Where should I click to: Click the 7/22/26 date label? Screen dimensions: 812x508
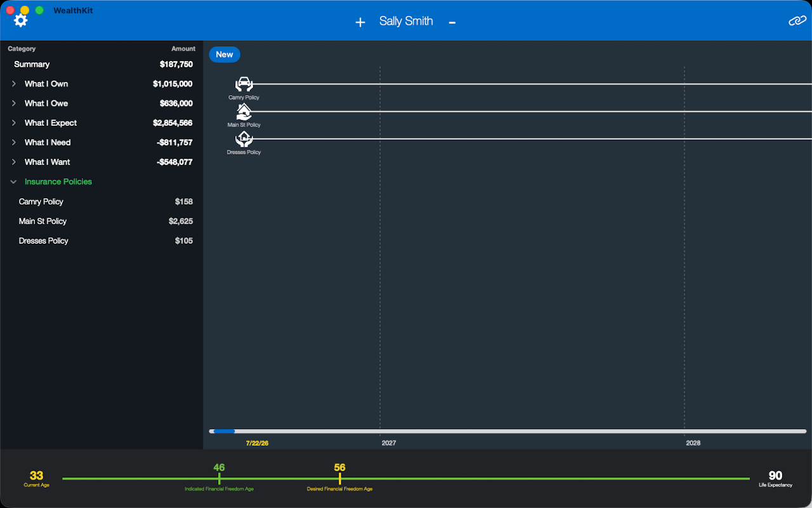257,443
